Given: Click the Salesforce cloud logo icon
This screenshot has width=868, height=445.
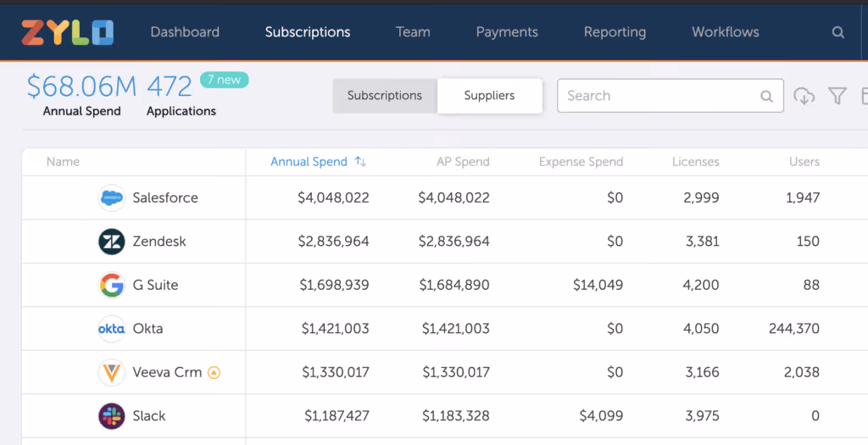Looking at the screenshot, I should [x=111, y=197].
